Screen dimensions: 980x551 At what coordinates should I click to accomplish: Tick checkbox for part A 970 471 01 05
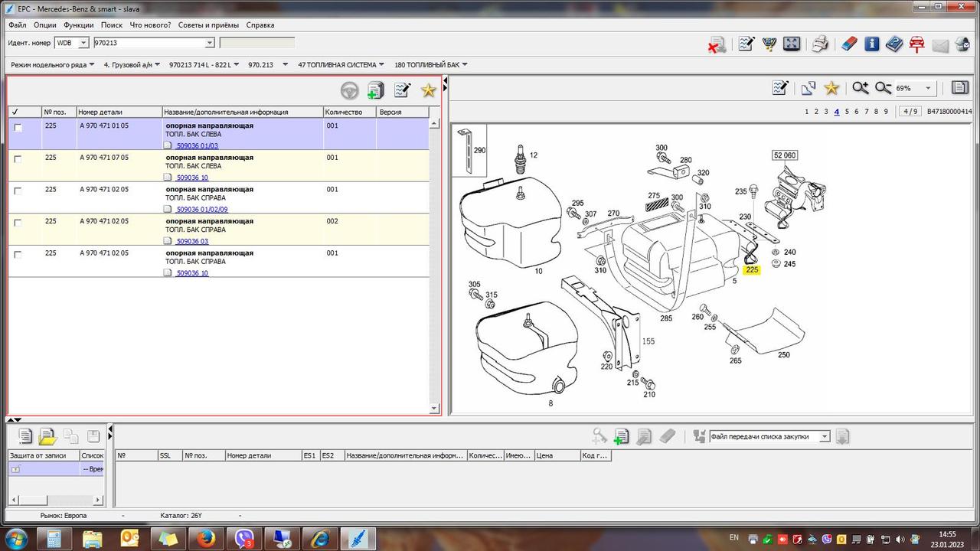pyautogui.click(x=18, y=127)
